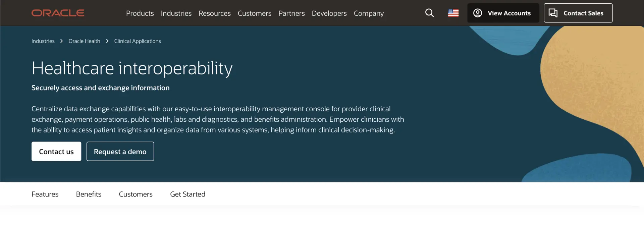Viewport: 644px width, 226px height.
Task: Click the Contact us button
Action: pyautogui.click(x=56, y=151)
